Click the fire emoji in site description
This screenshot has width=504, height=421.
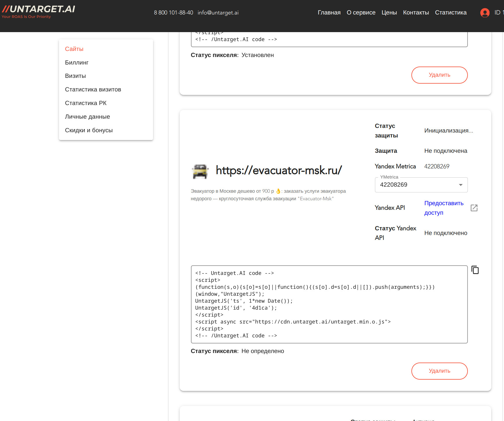coord(278,191)
